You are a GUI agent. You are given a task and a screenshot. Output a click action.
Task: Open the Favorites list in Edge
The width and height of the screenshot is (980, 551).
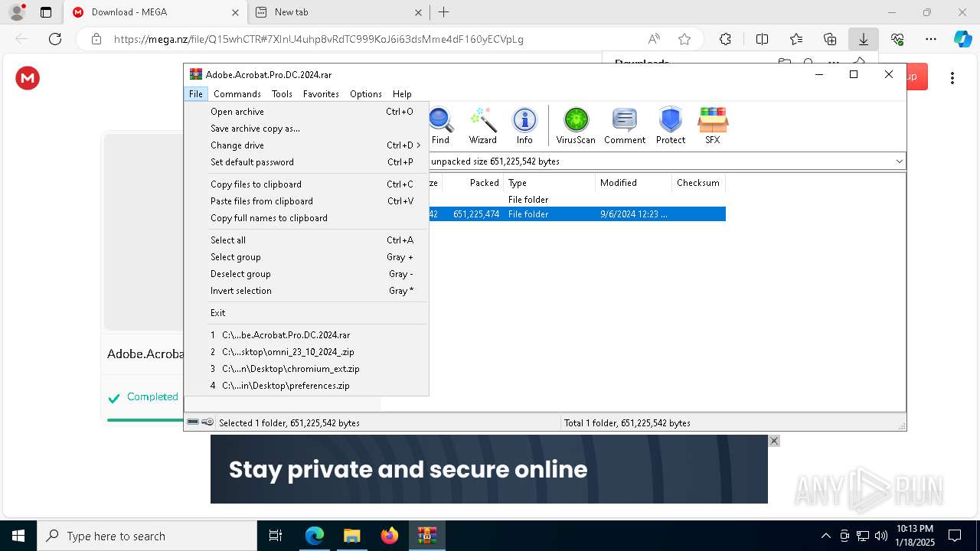[x=796, y=39]
